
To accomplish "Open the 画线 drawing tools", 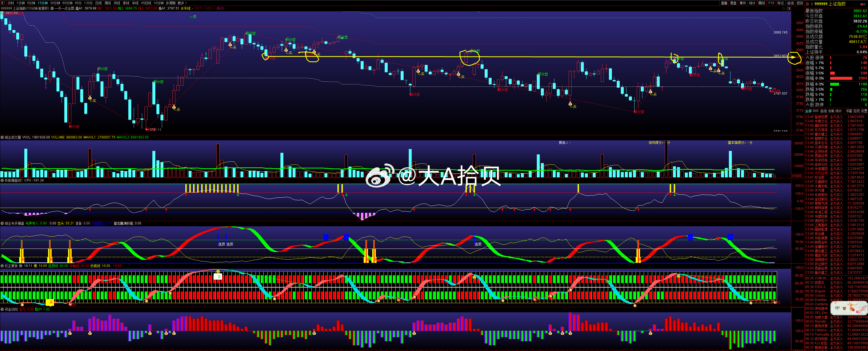I will tap(762, 3).
